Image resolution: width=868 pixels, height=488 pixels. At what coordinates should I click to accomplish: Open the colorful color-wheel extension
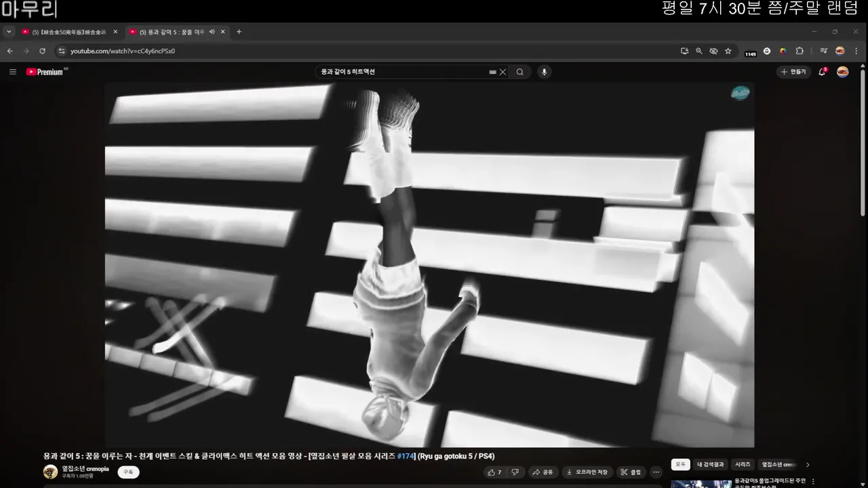783,51
